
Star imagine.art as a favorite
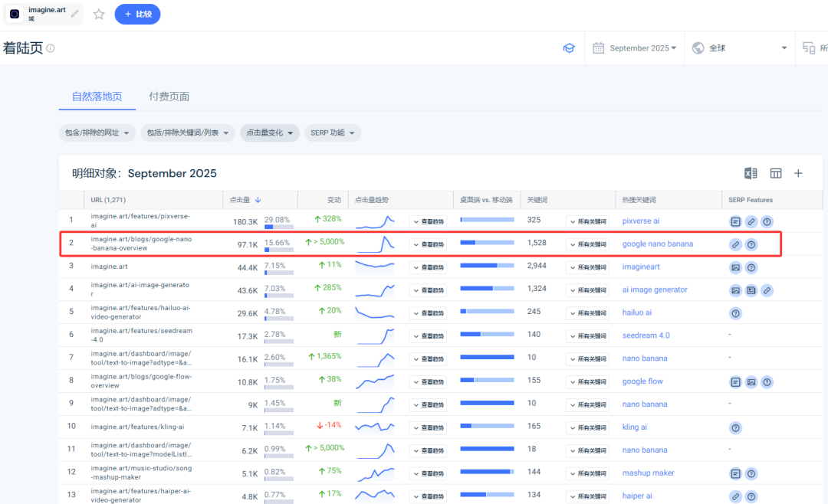[x=99, y=15]
